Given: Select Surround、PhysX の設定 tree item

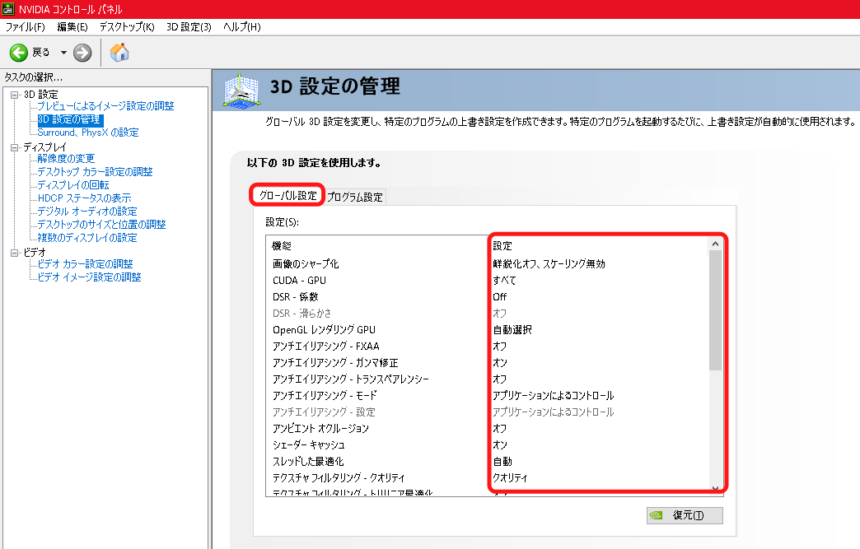Looking at the screenshot, I should click(x=88, y=133).
